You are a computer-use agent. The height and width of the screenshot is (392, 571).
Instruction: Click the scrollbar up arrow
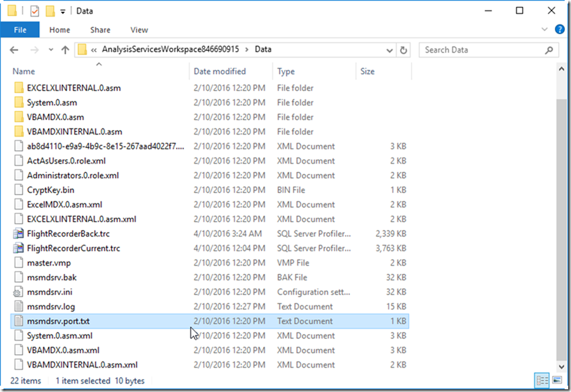click(x=561, y=69)
